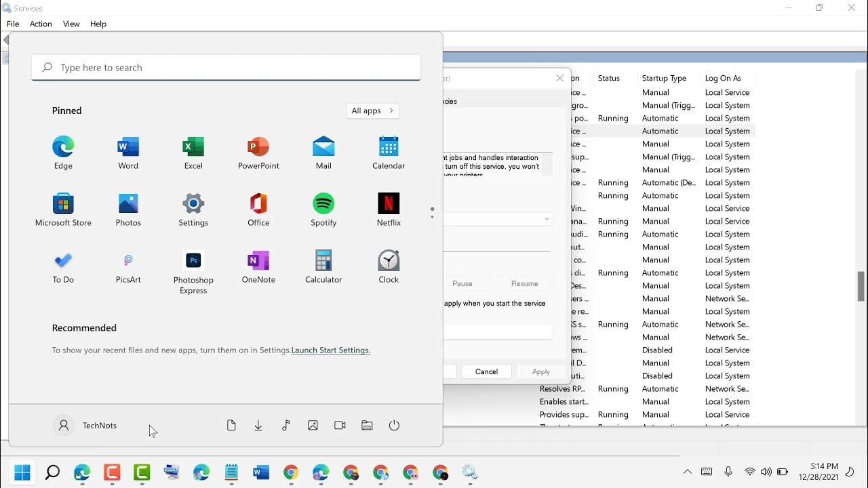Click the All apps button

[x=372, y=110]
